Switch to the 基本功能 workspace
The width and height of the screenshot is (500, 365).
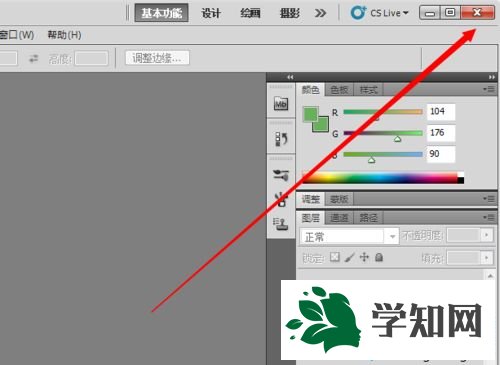tap(161, 13)
